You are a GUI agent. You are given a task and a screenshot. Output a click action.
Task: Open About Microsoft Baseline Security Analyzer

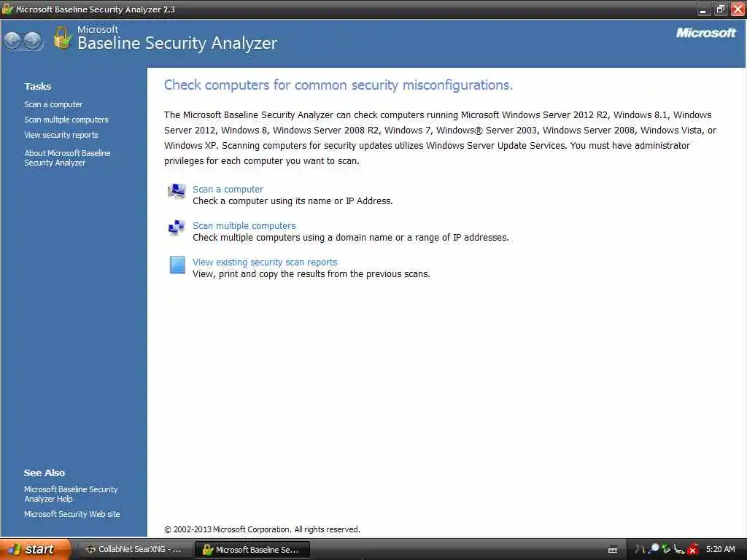[67, 157]
